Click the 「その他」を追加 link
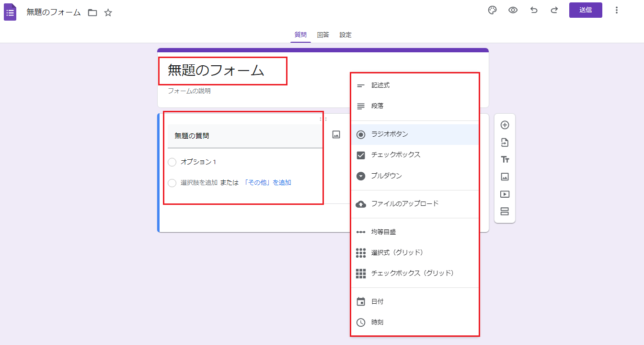This screenshot has width=644, height=345. 267,183
